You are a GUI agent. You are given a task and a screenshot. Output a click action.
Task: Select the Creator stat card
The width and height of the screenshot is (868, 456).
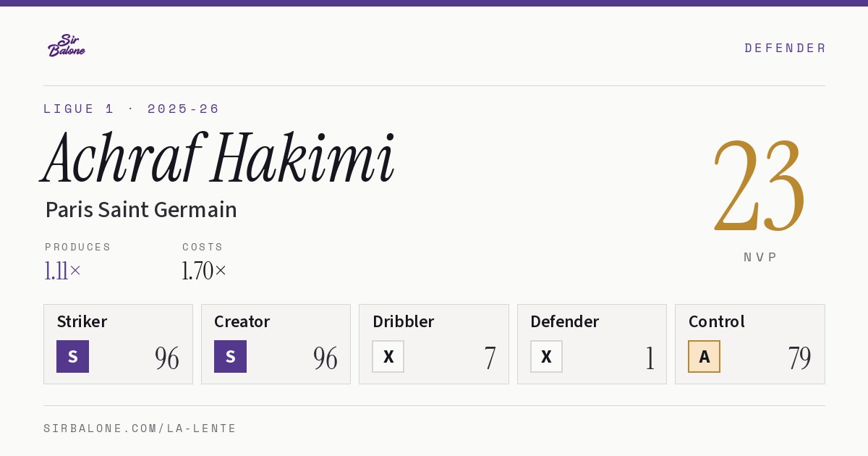click(276, 344)
